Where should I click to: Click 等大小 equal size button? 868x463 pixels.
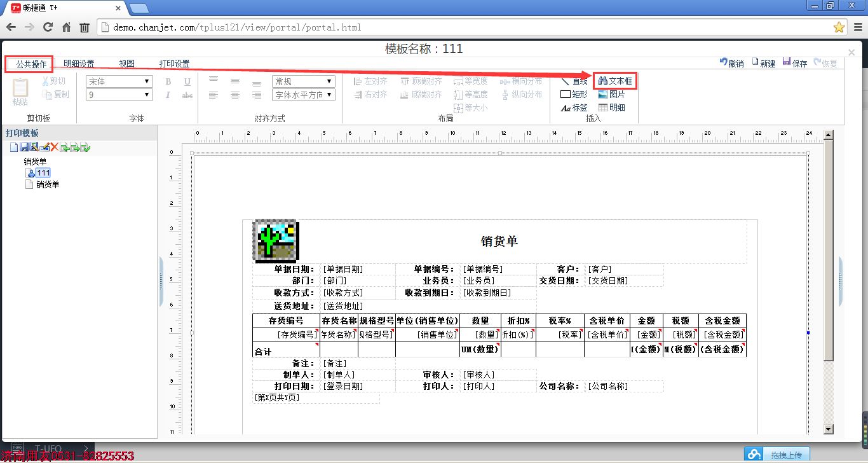click(x=471, y=107)
